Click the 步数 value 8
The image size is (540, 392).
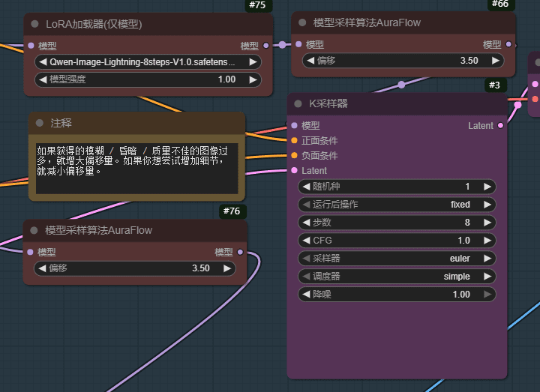[467, 223]
